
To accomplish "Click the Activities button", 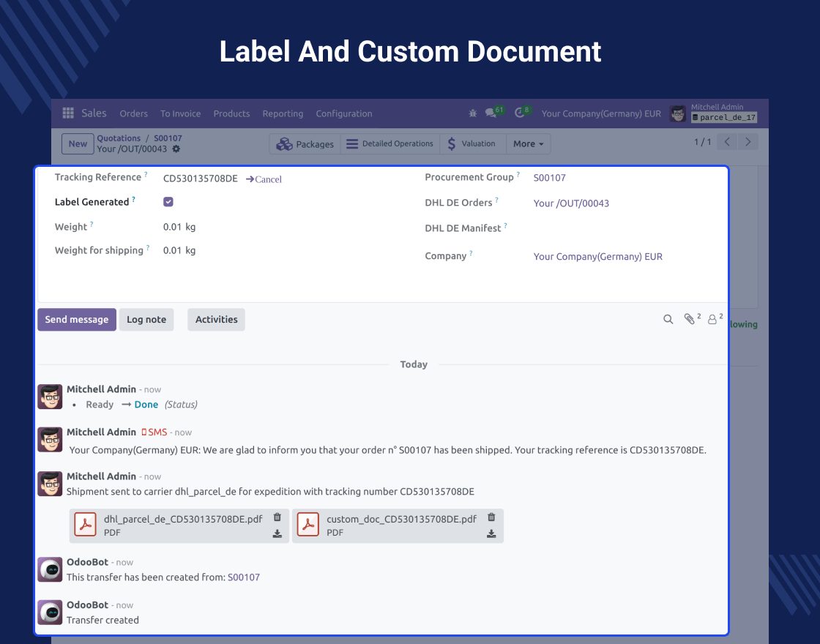I will [x=217, y=319].
